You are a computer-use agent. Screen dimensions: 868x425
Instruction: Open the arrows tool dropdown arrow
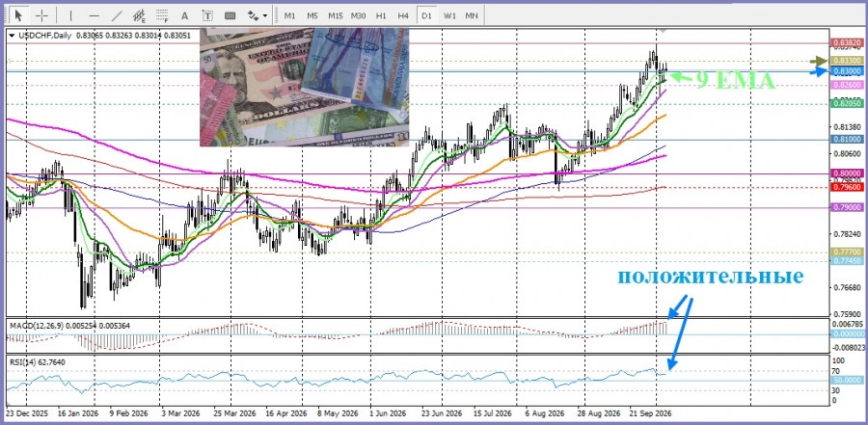tap(266, 15)
